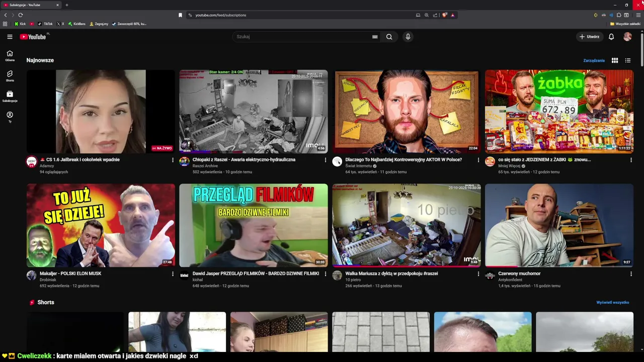Open Subskrypcje in the sidebar
Screen dimensions: 644x362
pos(10,97)
